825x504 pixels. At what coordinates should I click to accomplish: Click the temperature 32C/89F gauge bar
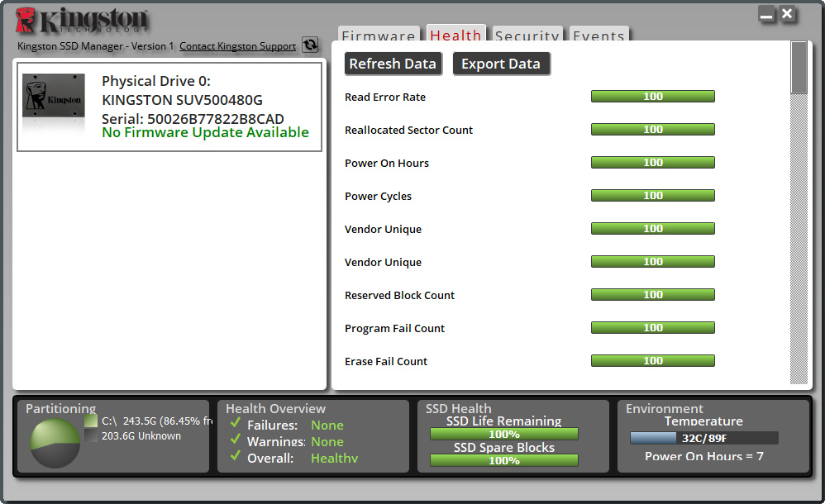coord(703,438)
